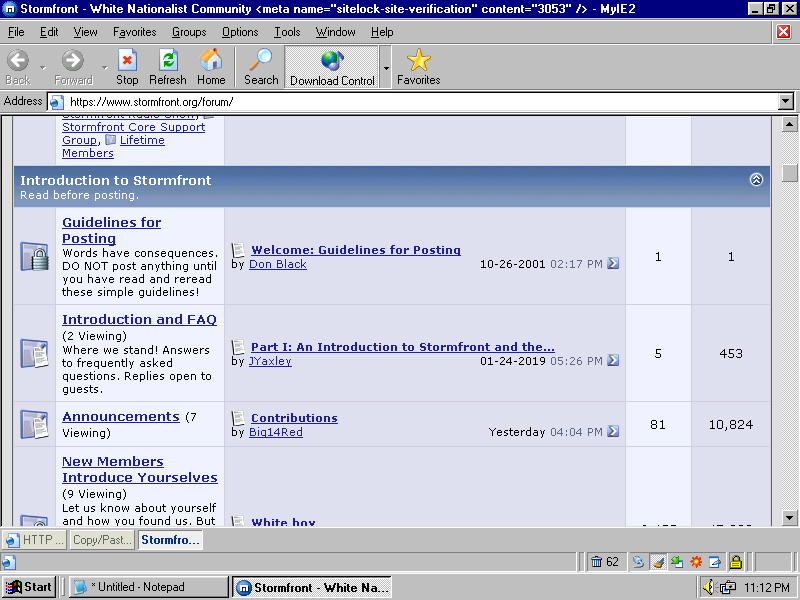Go to last post beside 02:17 PM

pos(613,263)
